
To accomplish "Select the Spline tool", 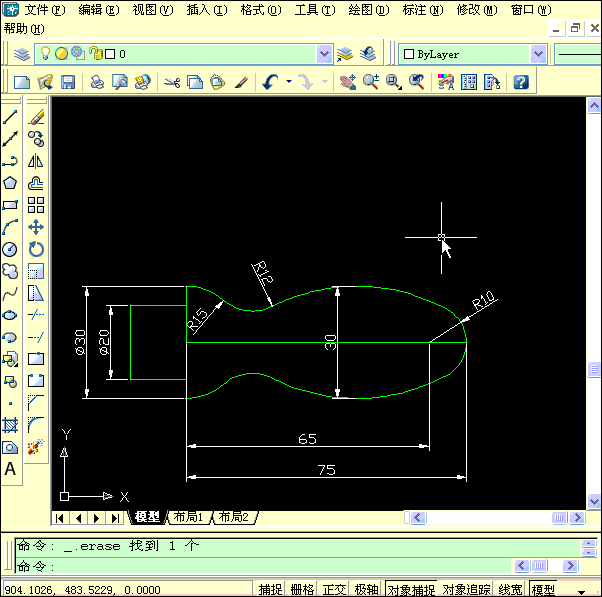I will tap(10, 294).
